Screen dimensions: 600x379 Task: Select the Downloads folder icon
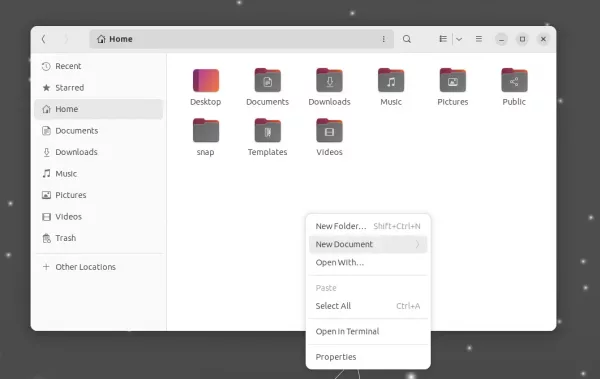[329, 80]
